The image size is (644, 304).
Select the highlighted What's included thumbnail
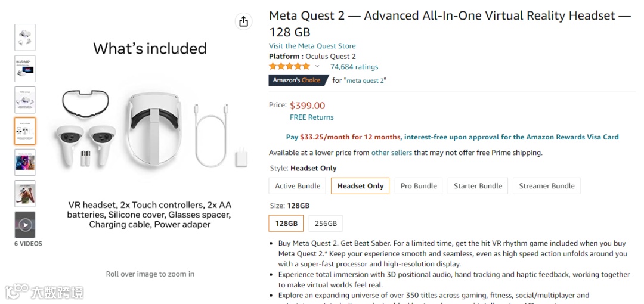25,131
